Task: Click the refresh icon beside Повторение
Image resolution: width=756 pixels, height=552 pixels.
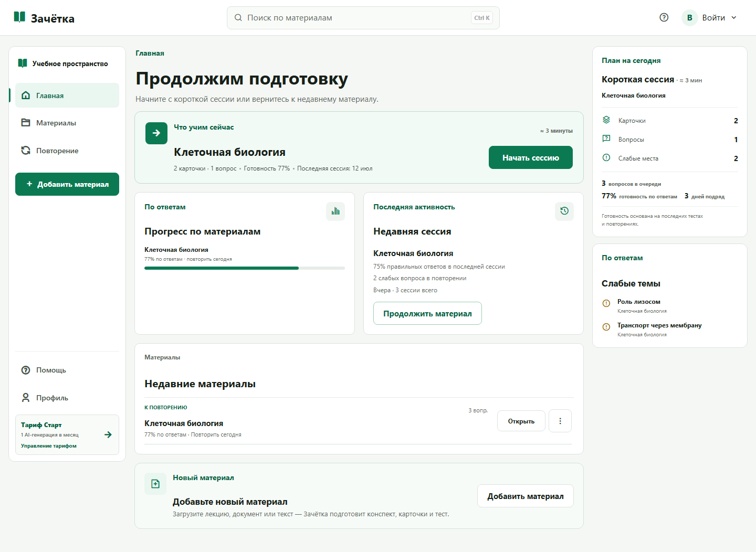Action: tap(26, 151)
